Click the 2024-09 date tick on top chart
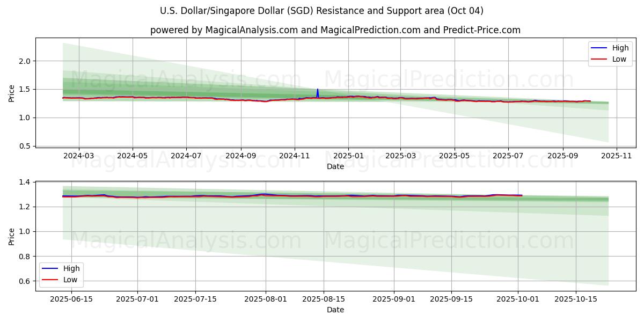 tap(240, 156)
